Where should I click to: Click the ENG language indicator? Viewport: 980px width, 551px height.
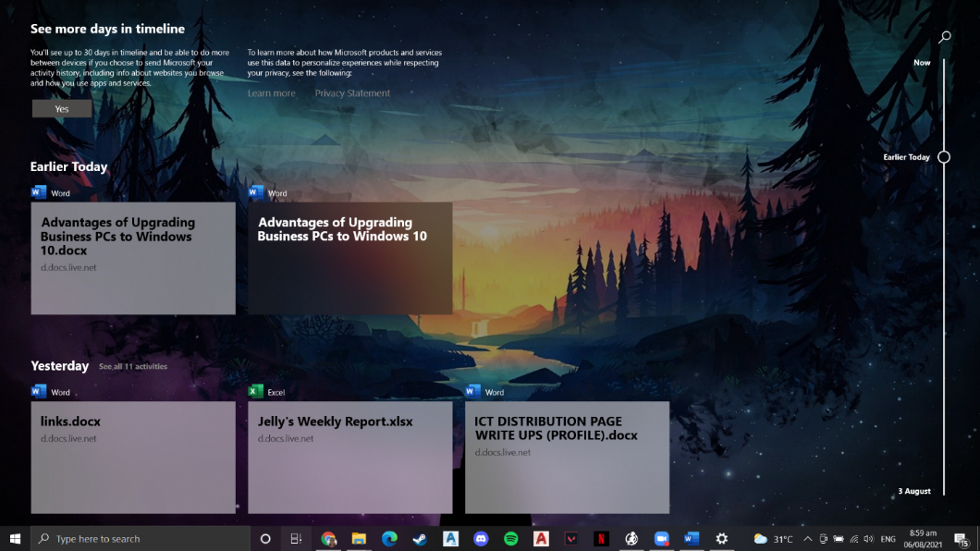[888, 538]
